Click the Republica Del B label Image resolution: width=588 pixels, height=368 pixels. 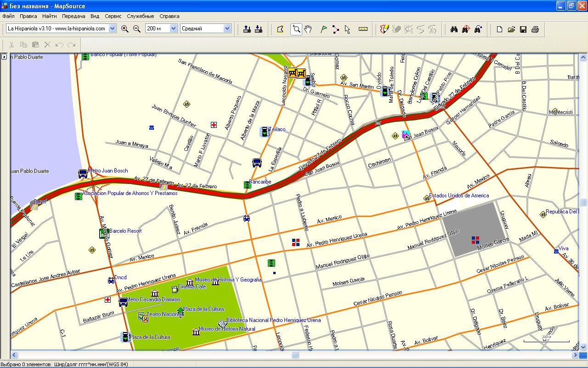click(x=562, y=212)
